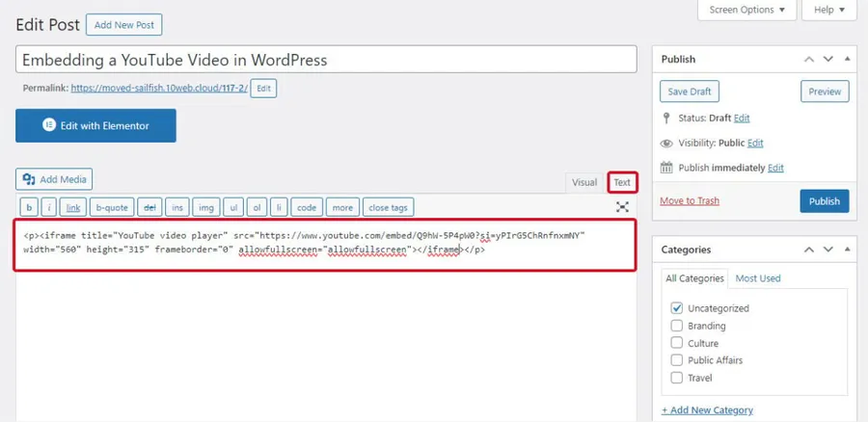This screenshot has width=868, height=422.
Task: Insert code tag
Action: pyautogui.click(x=307, y=207)
